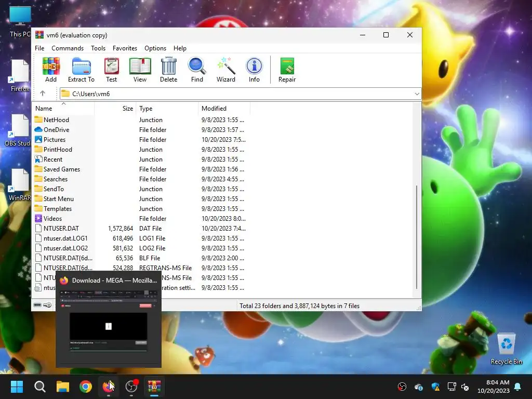The image size is (532, 399).
Task: Click the key icon in status bar
Action: (x=47, y=305)
